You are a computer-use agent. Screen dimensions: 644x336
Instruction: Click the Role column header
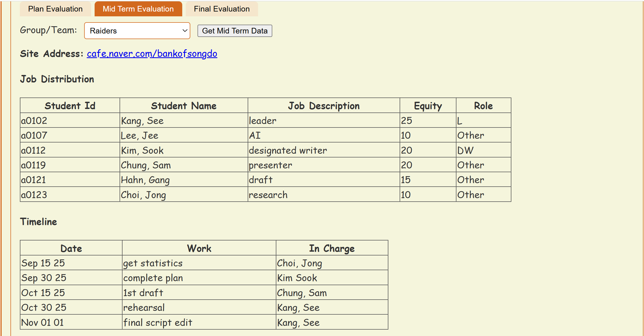tap(483, 106)
